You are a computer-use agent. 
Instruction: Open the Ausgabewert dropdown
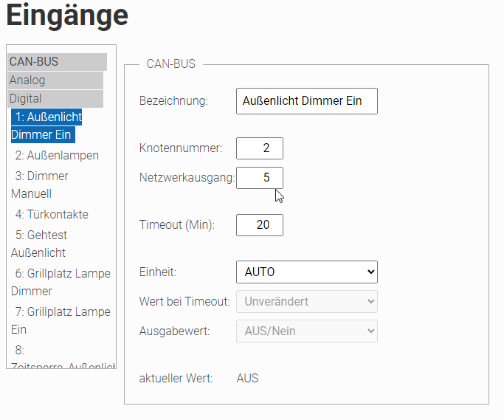click(306, 331)
